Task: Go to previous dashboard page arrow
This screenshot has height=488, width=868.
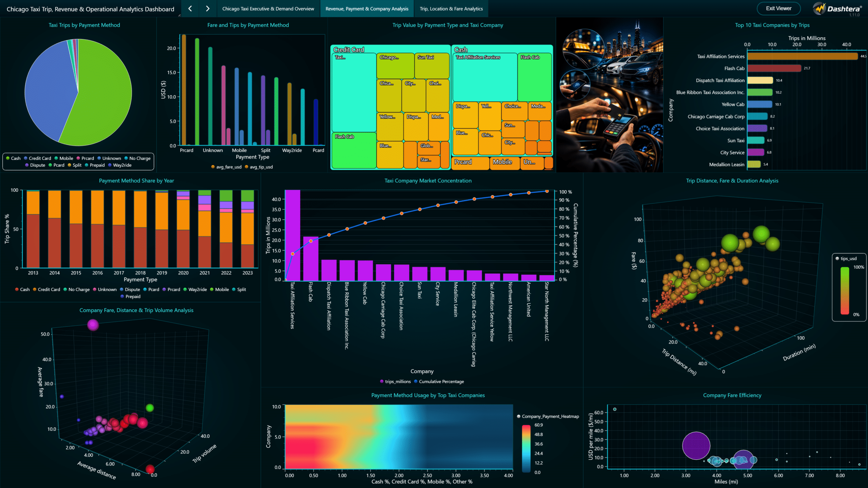Action: [x=190, y=9]
